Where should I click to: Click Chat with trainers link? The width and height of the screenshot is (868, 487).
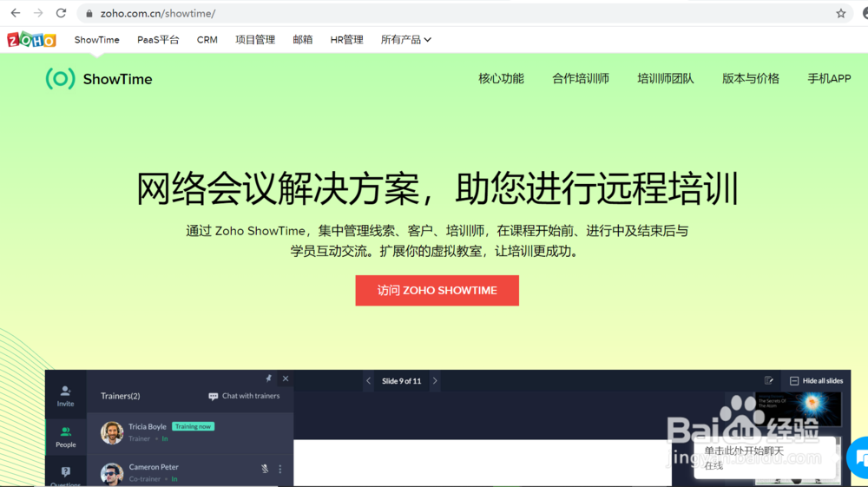click(x=251, y=396)
